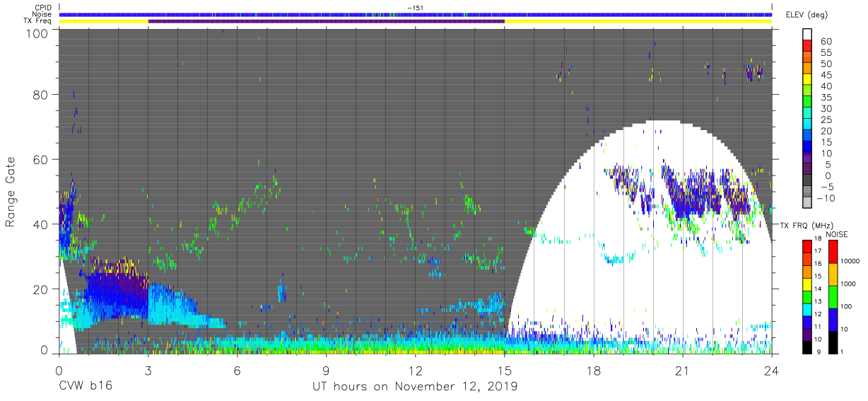The image size is (868, 401).
Task: Click the y-axis tick label 20
Action: click(41, 289)
